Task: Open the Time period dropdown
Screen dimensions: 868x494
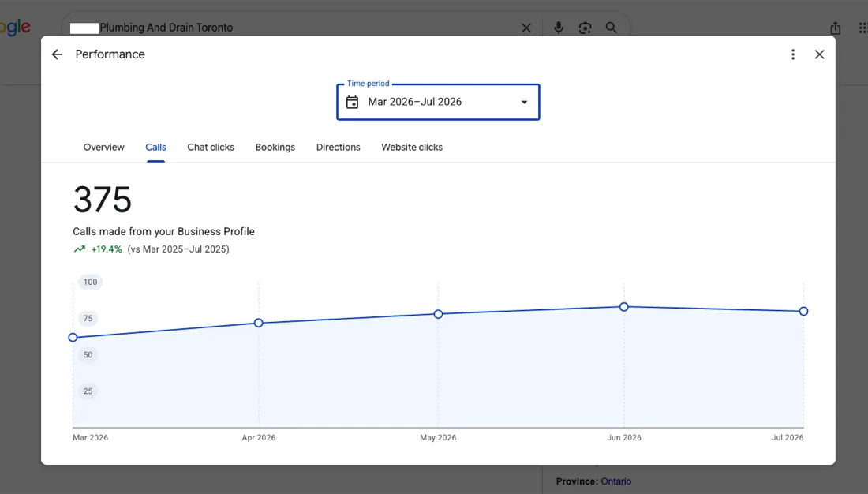Action: (438, 102)
